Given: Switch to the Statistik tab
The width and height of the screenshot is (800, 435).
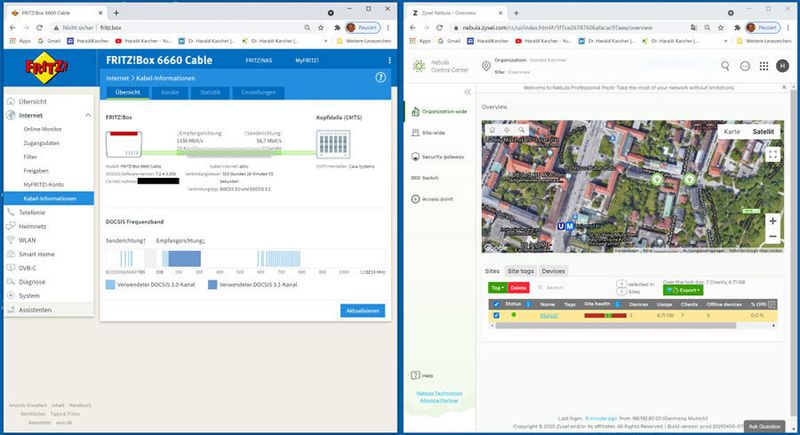Looking at the screenshot, I should (x=210, y=92).
